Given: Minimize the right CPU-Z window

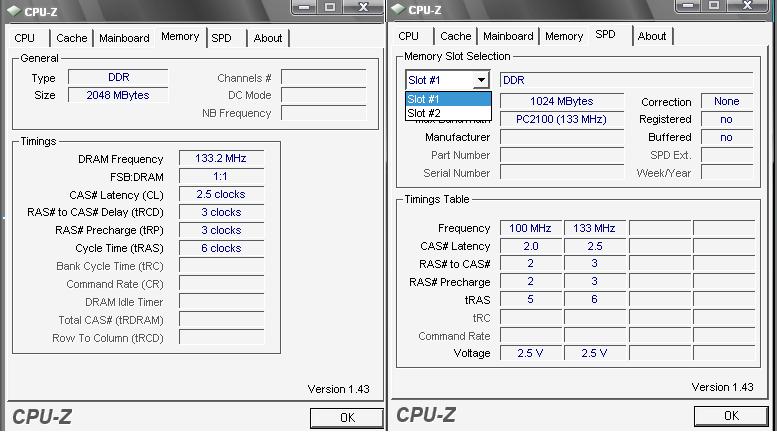Looking at the screenshot, I should [x=688, y=5].
